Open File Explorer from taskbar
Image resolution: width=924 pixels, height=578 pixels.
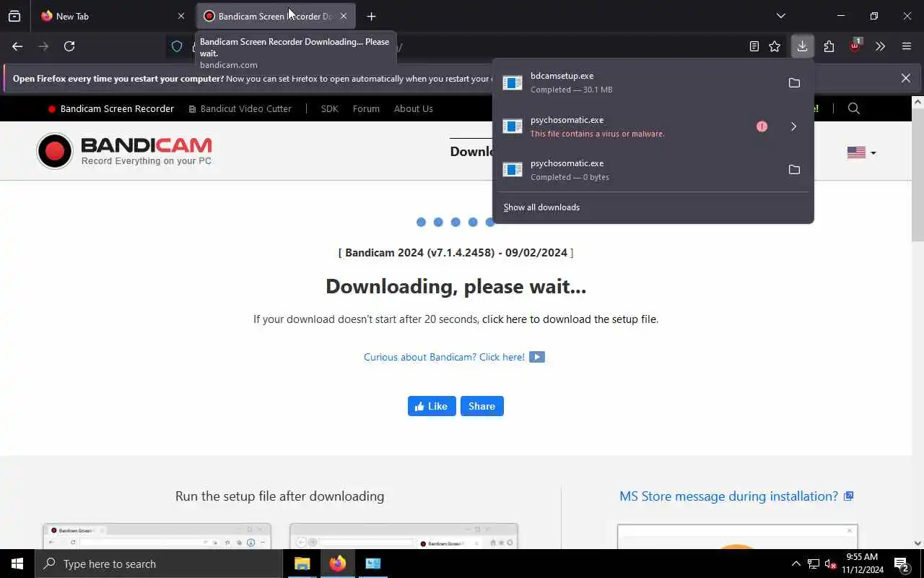(302, 564)
